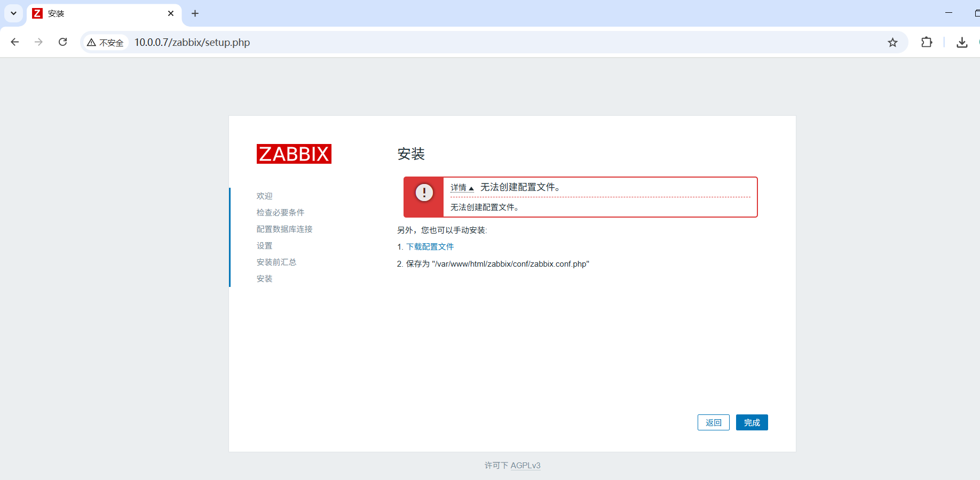This screenshot has height=480, width=980.
Task: Click the address bar URL
Action: 192,42
